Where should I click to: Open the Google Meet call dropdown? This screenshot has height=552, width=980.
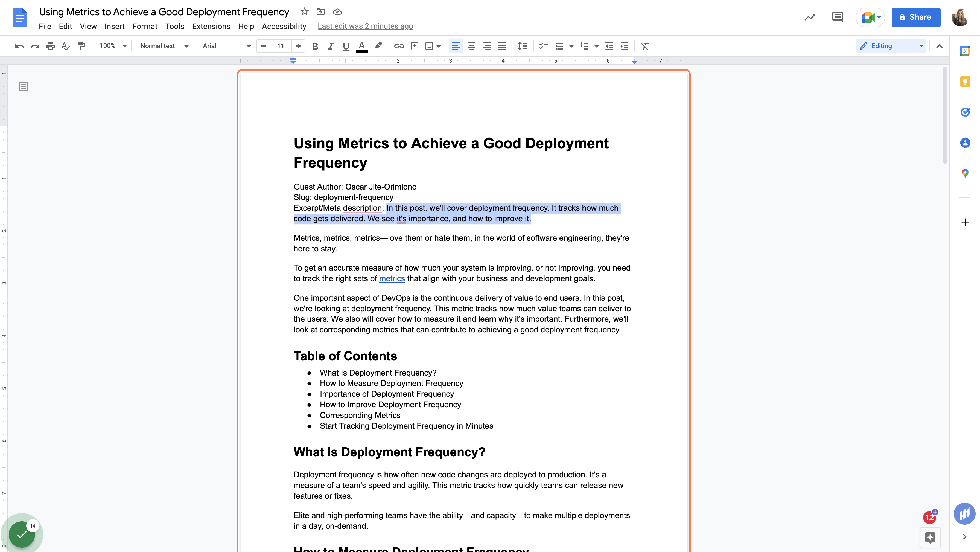(x=879, y=18)
